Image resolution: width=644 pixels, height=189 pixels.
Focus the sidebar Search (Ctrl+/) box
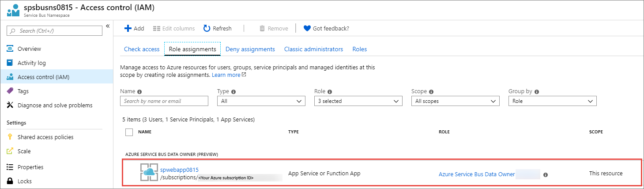pyautogui.click(x=55, y=31)
